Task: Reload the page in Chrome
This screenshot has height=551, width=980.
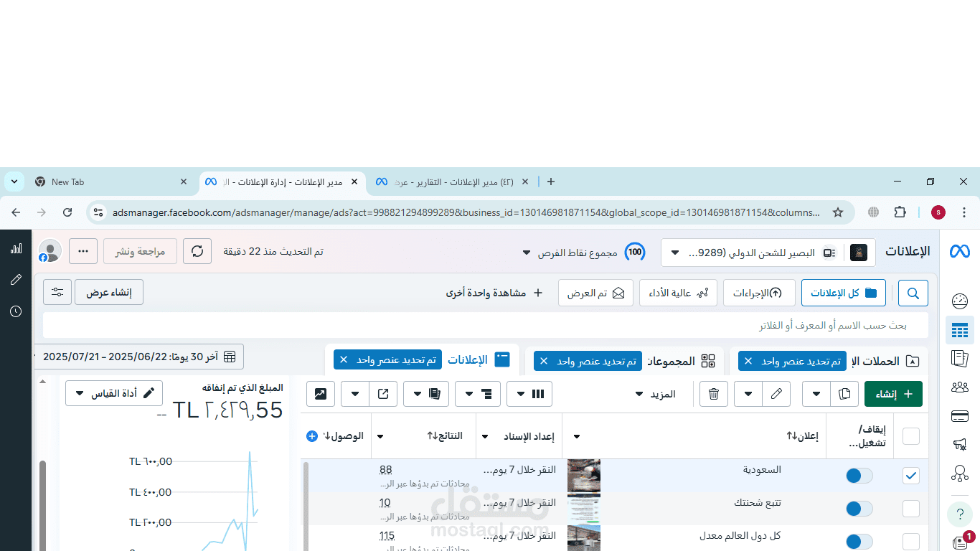Action: point(67,212)
